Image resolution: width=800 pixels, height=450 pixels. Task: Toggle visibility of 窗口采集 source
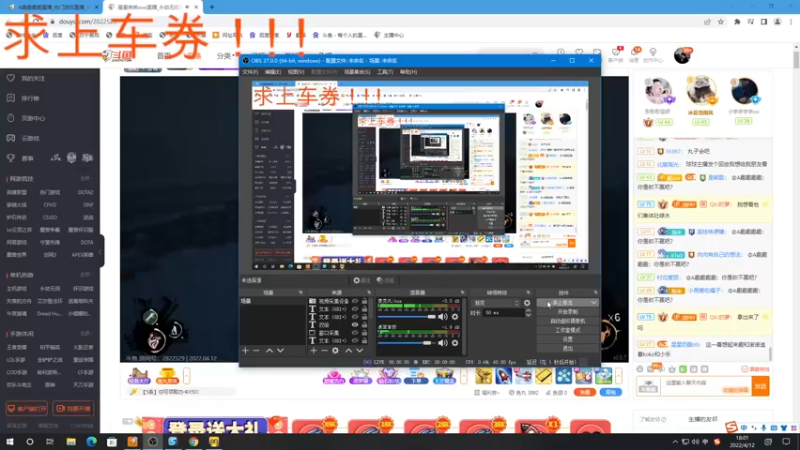coord(355,333)
